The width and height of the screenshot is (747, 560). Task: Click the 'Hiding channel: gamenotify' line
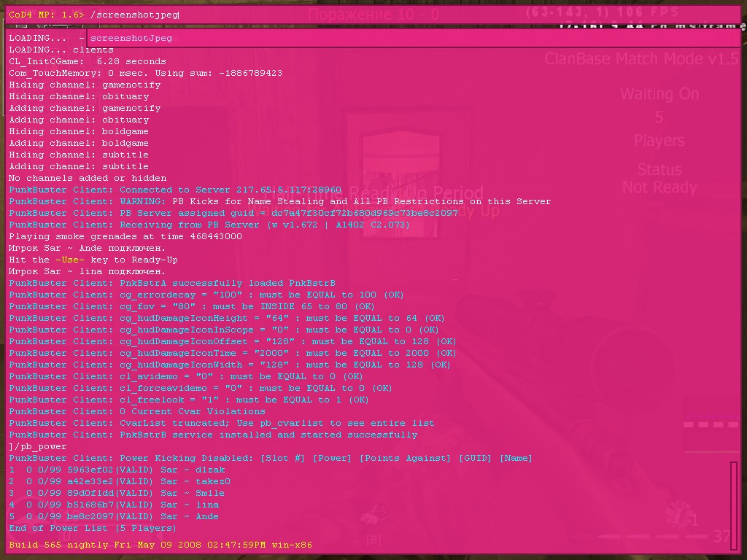[x=85, y=85]
